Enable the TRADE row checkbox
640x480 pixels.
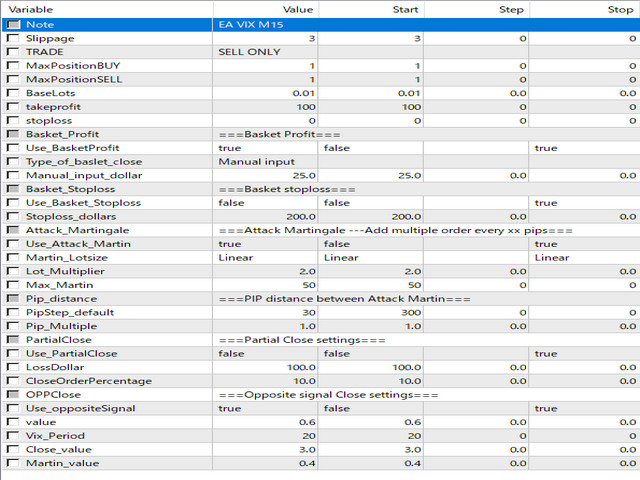[13, 52]
